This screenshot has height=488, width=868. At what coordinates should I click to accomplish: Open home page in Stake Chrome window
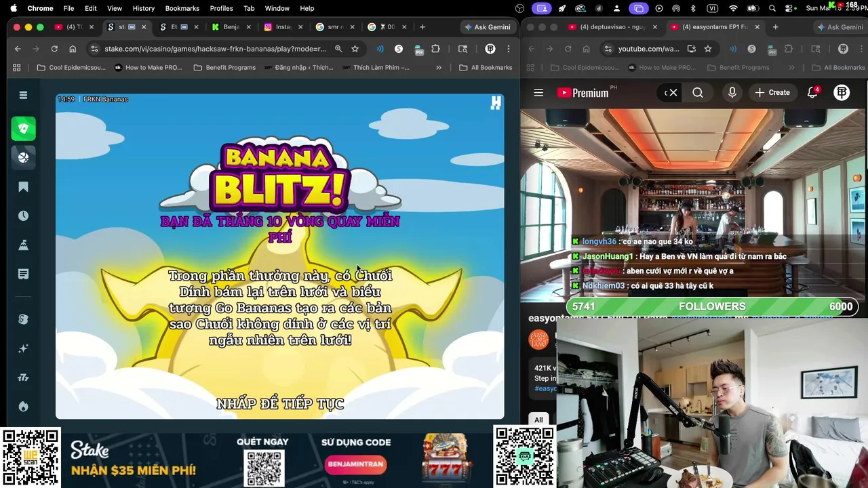73,49
